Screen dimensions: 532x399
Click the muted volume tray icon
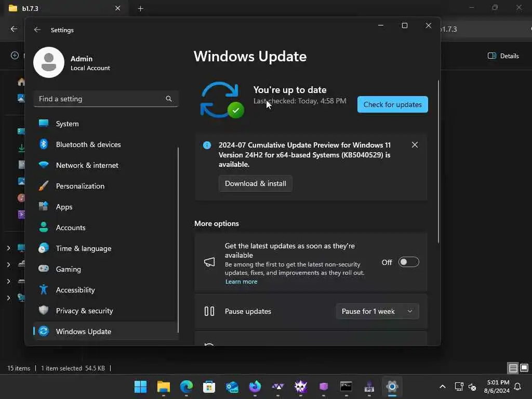coord(472,387)
